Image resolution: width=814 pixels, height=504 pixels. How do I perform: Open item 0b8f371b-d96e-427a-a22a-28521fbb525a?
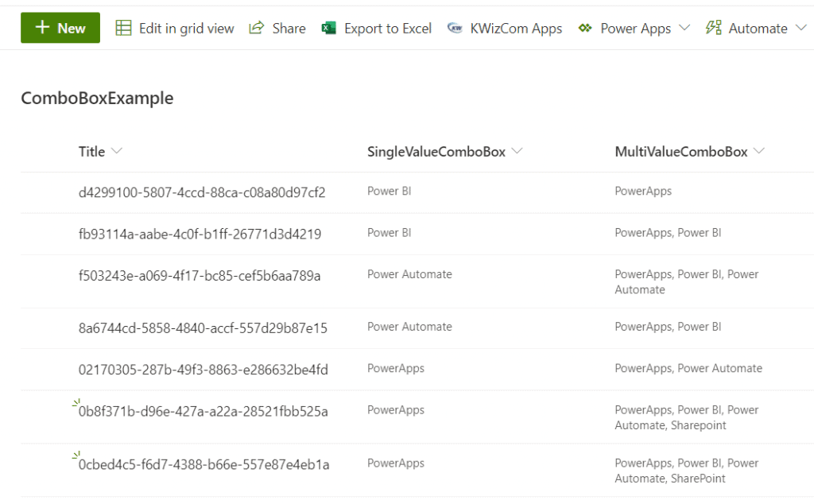tap(203, 412)
